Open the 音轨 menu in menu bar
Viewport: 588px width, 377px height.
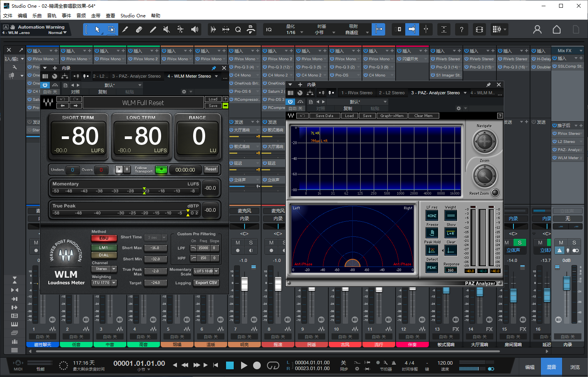pos(52,16)
